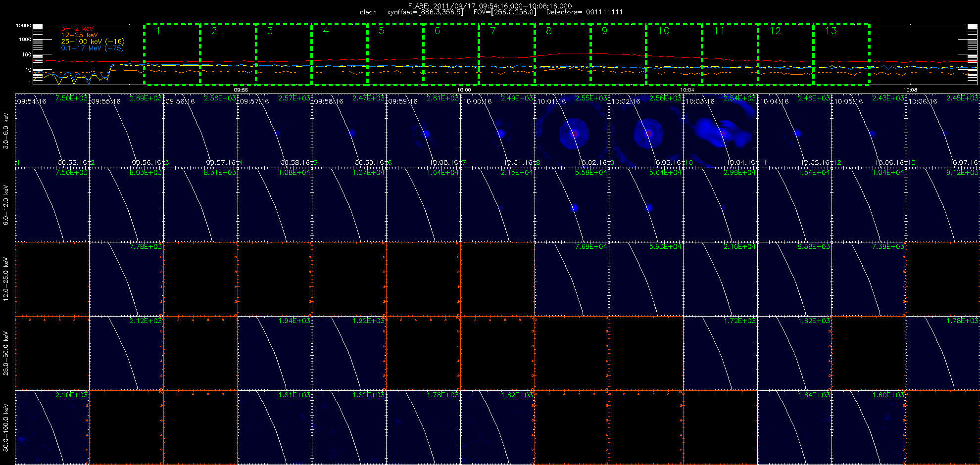Open the 3-6 keV image starting 10:02:16

646,131
